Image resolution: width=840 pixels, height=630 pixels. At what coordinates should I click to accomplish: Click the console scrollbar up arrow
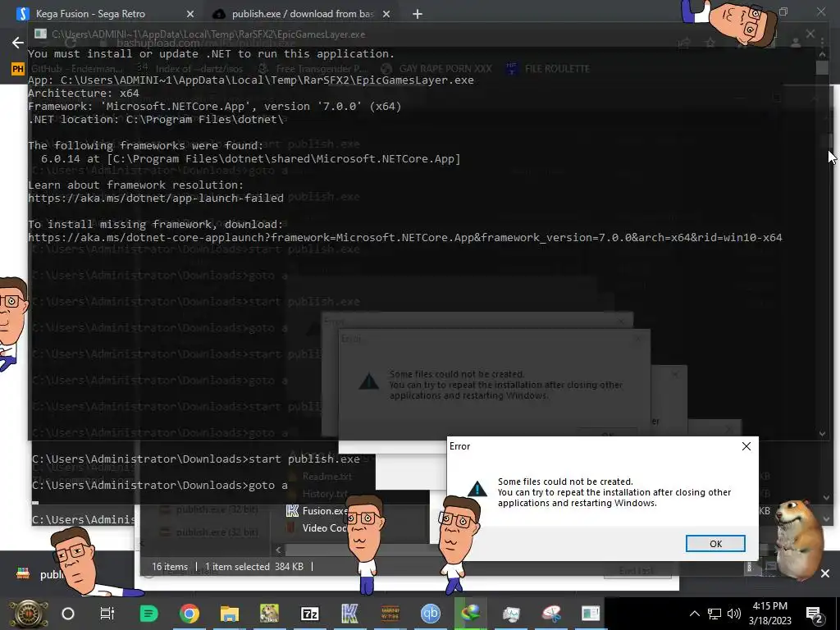[822, 53]
